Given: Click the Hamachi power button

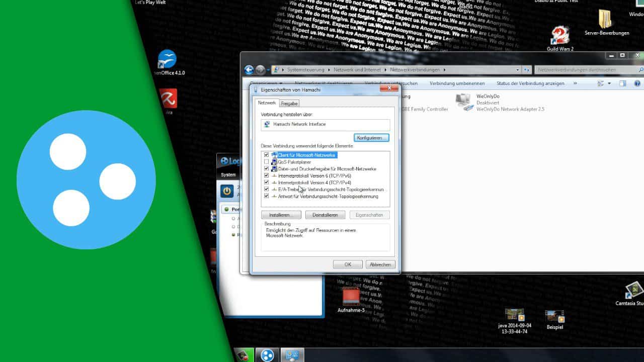Looking at the screenshot, I should 227,191.
